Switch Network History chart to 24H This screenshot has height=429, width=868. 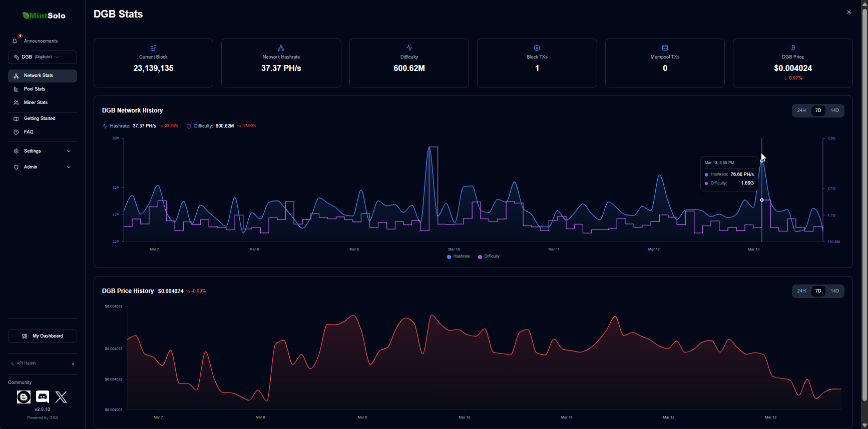coord(801,110)
